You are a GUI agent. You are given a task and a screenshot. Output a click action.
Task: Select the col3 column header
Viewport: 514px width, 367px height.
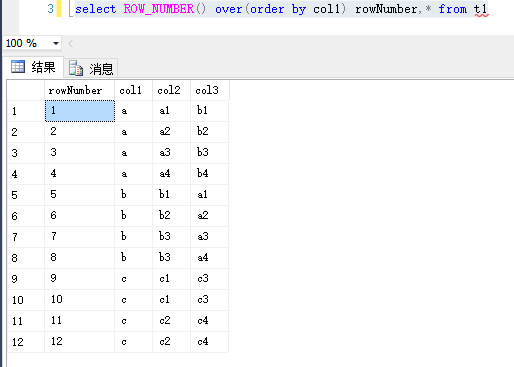point(210,90)
